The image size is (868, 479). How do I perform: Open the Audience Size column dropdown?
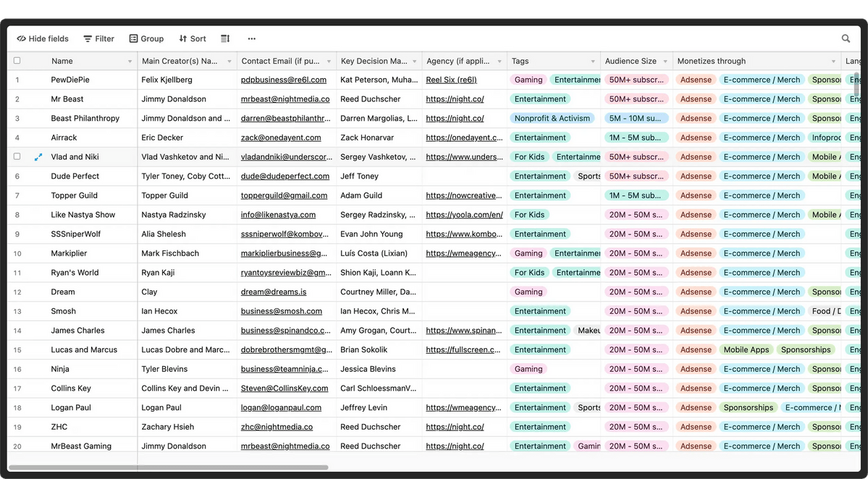666,62
